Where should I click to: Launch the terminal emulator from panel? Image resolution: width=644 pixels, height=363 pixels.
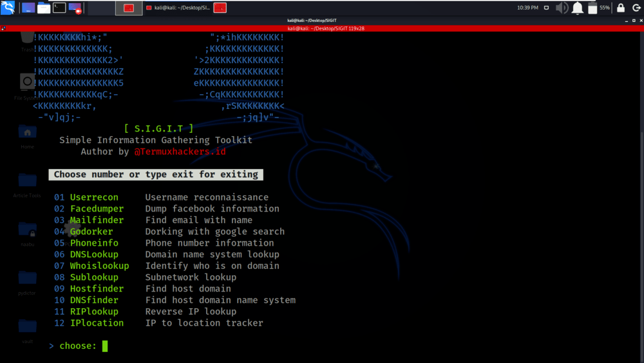[x=59, y=7]
